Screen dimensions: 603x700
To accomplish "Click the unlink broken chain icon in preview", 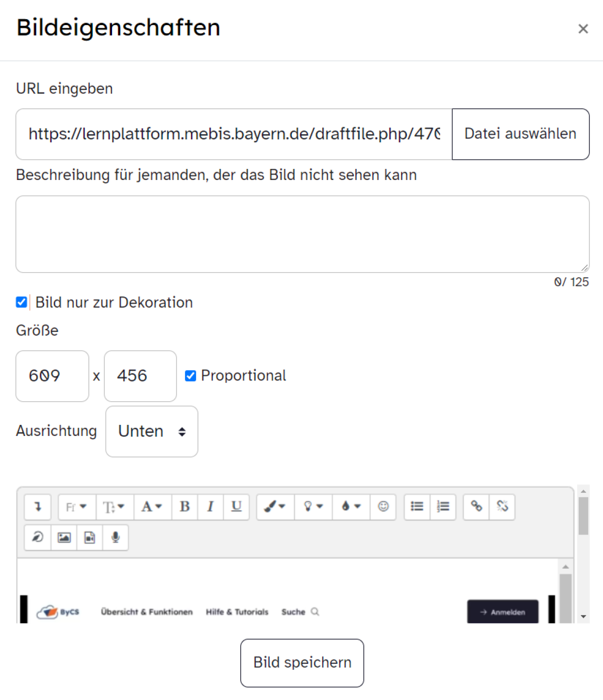I will pyautogui.click(x=502, y=507).
